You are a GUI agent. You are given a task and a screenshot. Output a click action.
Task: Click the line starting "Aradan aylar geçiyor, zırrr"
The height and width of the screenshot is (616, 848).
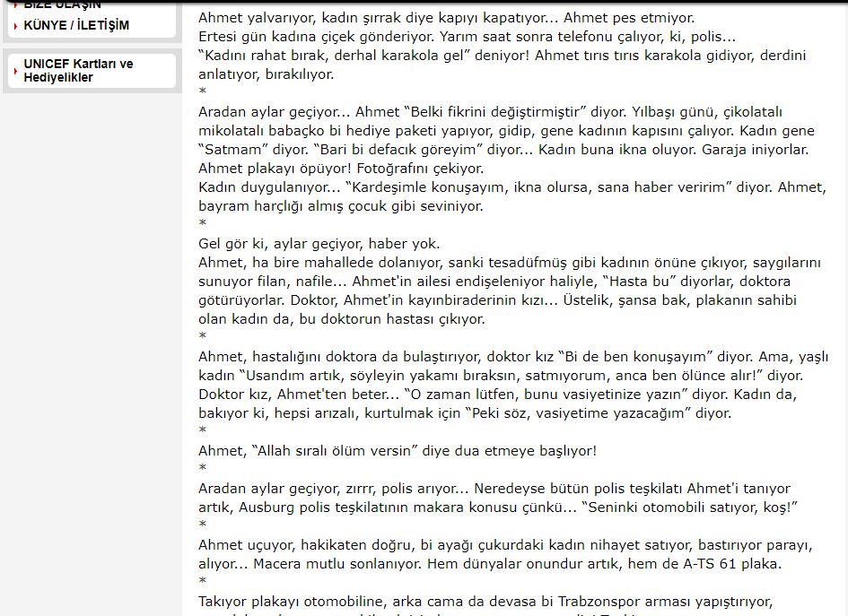(x=494, y=489)
